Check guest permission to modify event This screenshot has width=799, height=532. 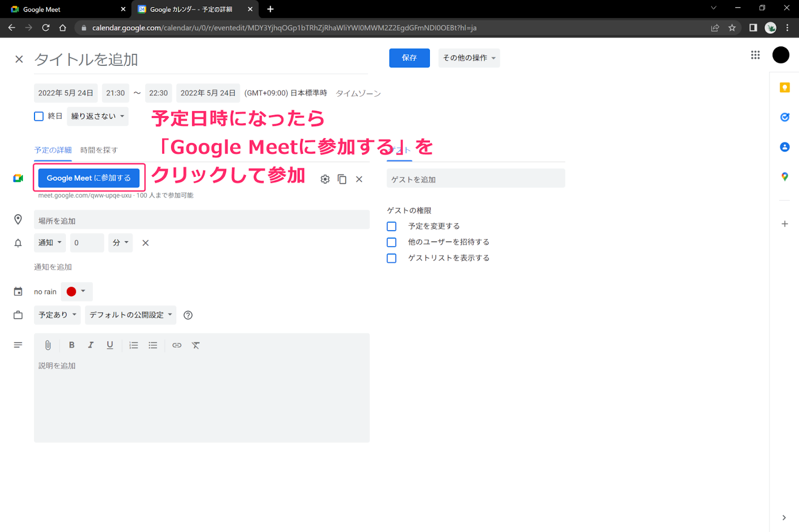(x=392, y=227)
